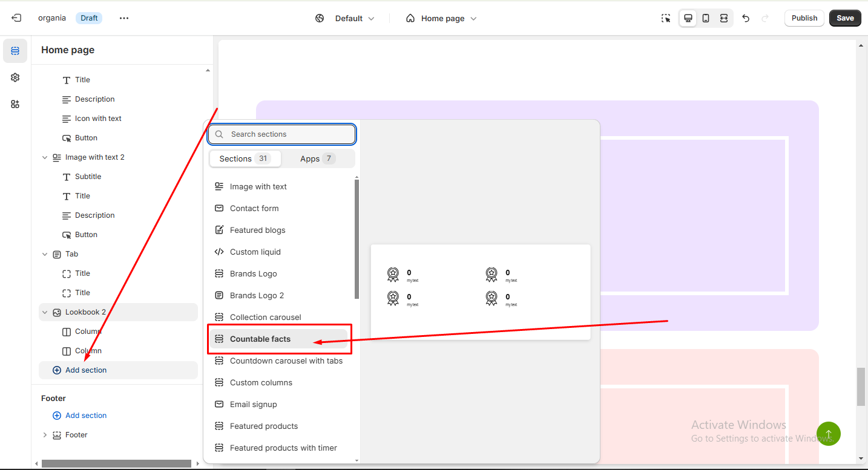This screenshot has height=470, width=868.
Task: Click the section picker list scrollbar
Action: (357, 239)
